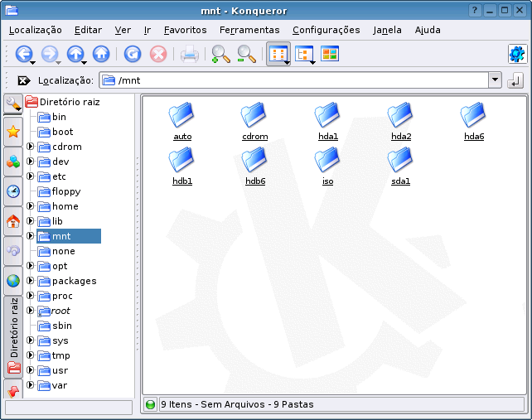The height and width of the screenshot is (420, 532).
Task: Zoom in with the magnifier plus icon
Action: (x=220, y=54)
